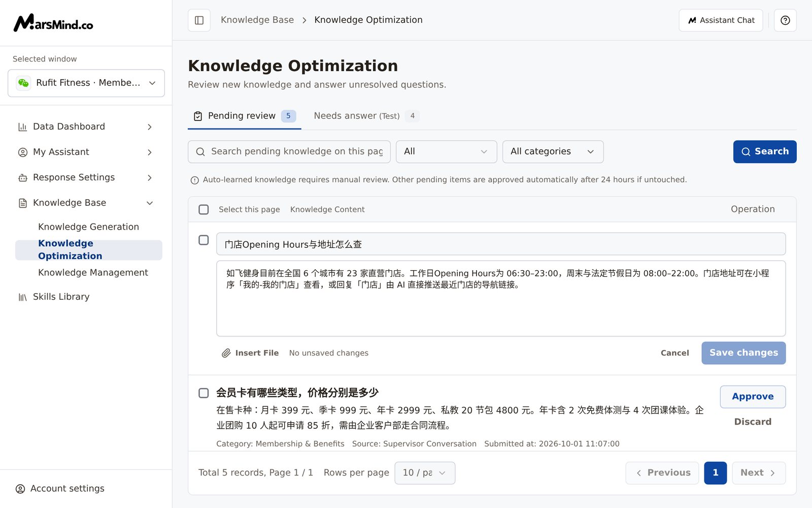The width and height of the screenshot is (812, 508).
Task: Tick checkbox for 会员卡有哪些类型 item
Action: click(204, 393)
